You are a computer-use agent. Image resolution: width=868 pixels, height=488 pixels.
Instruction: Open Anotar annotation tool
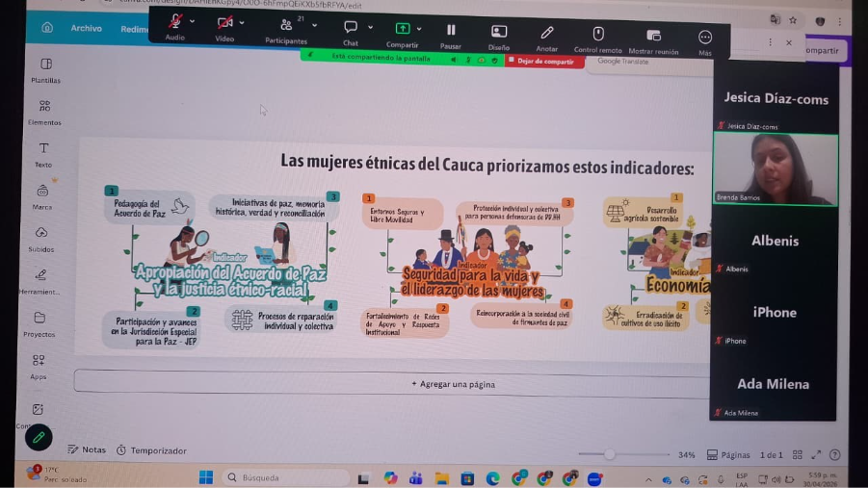pyautogui.click(x=547, y=39)
